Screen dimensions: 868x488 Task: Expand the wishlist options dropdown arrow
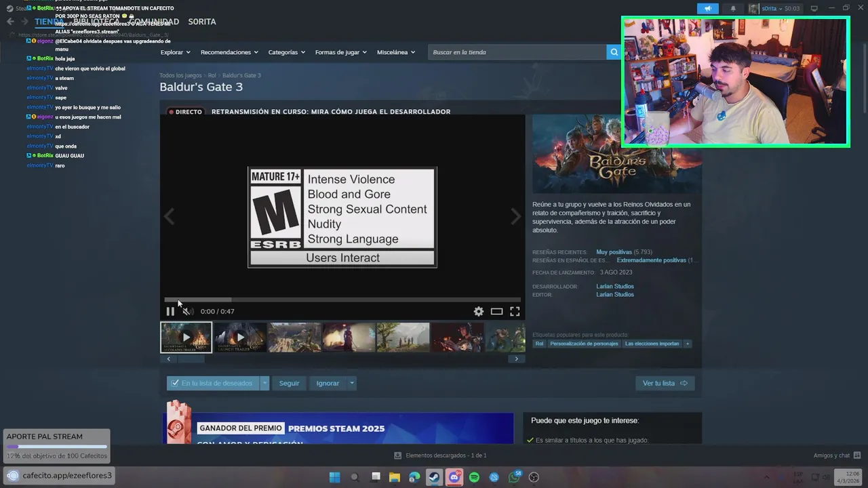(264, 383)
